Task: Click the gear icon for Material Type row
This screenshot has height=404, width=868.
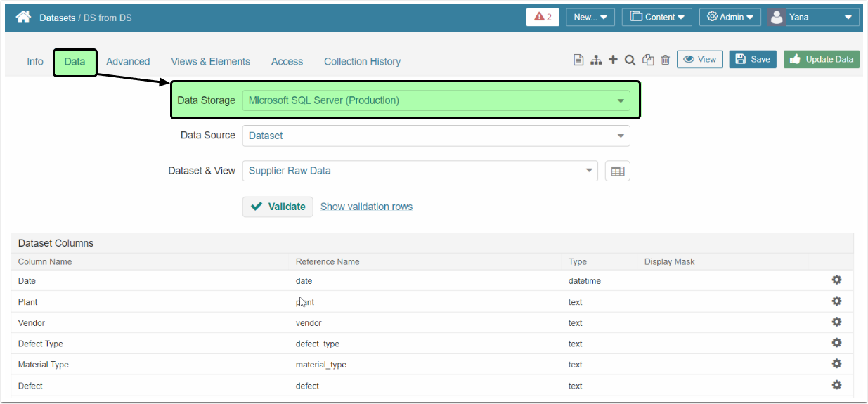Action: [836, 364]
